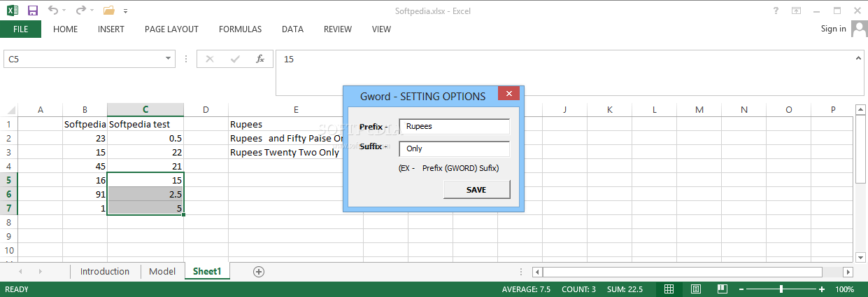Click cell containing 'Softpedia test'
This screenshot has width=868, height=297.
coord(145,125)
